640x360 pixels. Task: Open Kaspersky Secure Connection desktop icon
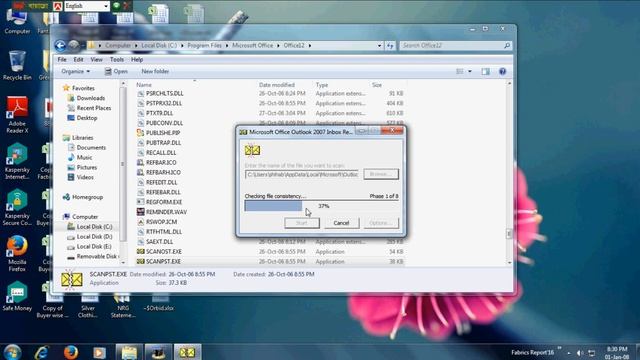click(17, 208)
